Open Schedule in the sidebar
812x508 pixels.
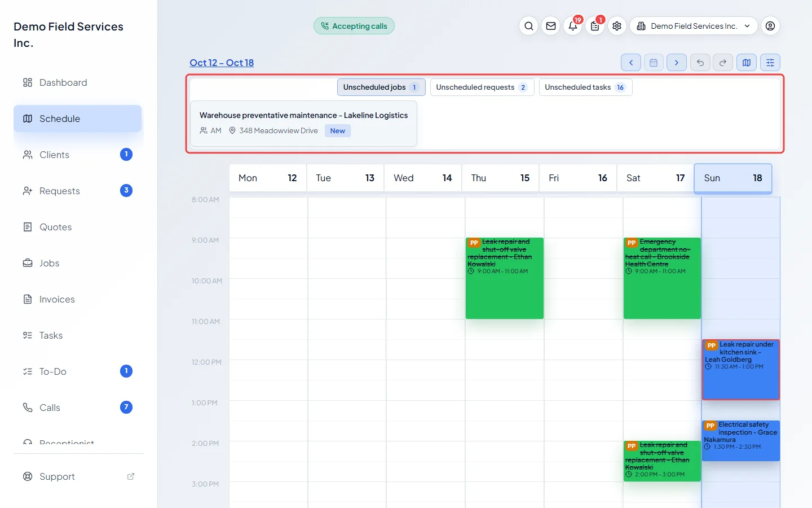pyautogui.click(x=78, y=119)
